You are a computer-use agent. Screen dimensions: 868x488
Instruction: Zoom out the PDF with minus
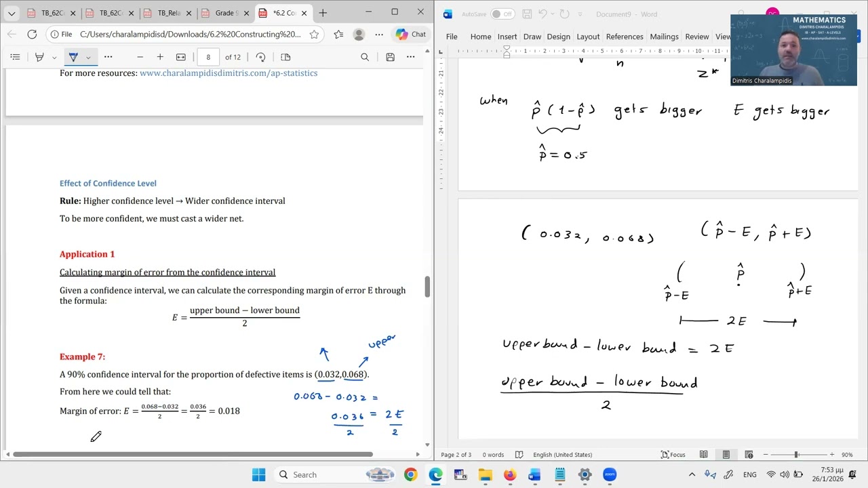140,57
